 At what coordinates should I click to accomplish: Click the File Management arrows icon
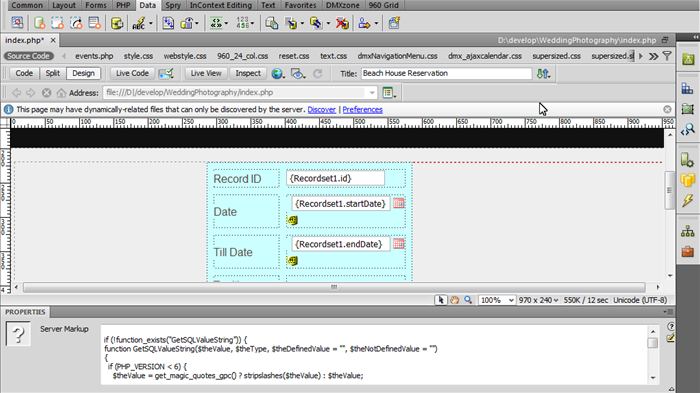coord(543,74)
